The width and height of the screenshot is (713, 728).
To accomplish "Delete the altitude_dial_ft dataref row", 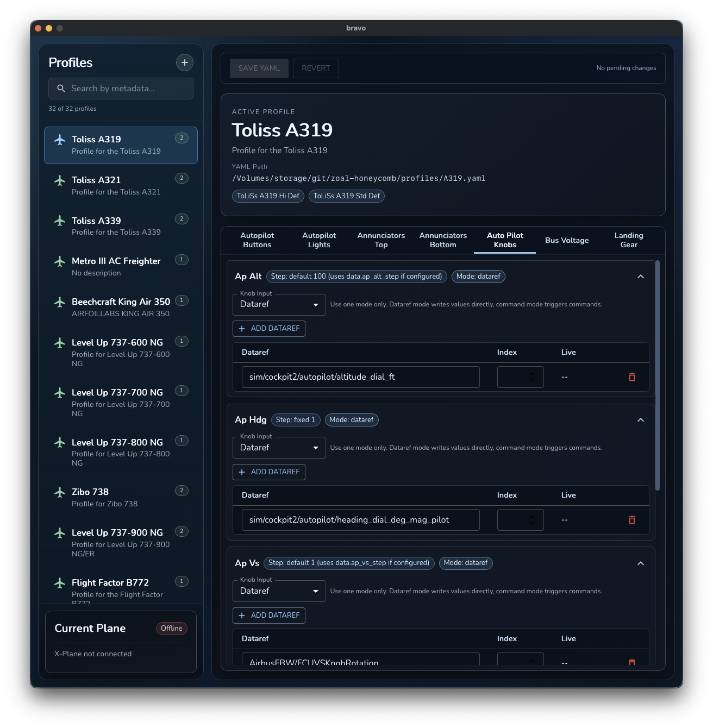I will 631,377.
